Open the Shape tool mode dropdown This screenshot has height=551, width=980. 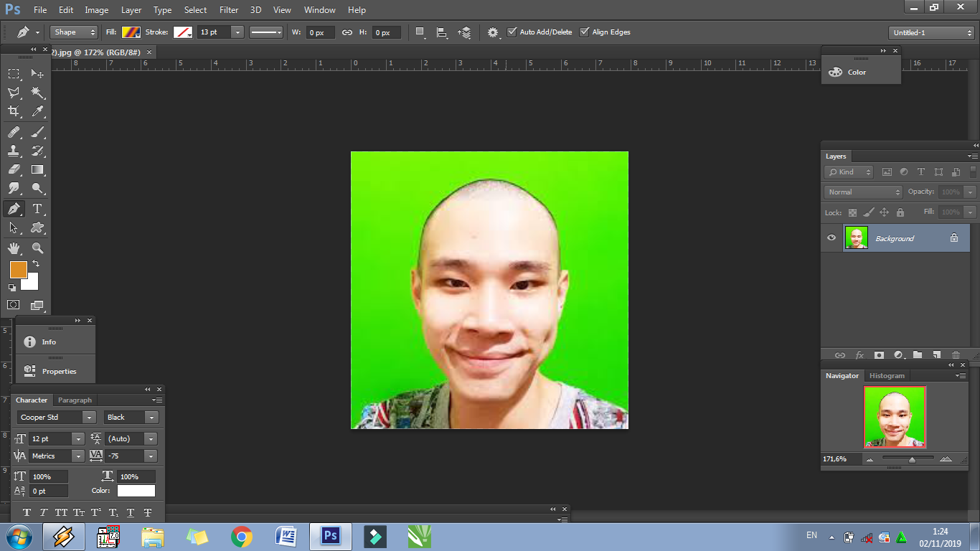click(x=74, y=32)
